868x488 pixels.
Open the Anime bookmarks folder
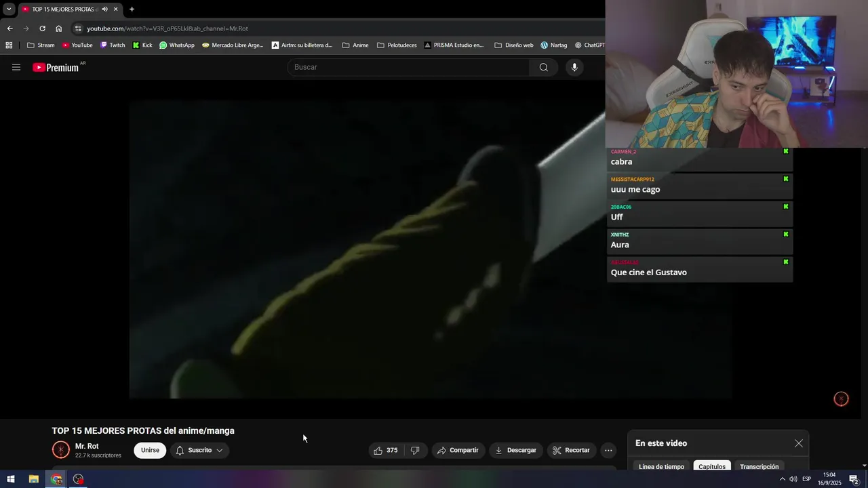[355, 45]
